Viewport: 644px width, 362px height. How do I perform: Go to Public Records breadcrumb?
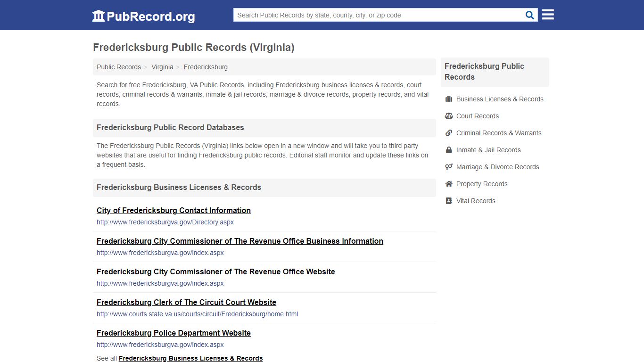pyautogui.click(x=119, y=67)
